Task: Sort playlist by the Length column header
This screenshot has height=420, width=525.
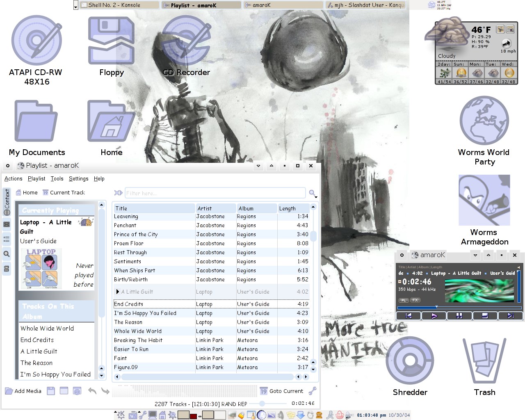Action: [x=293, y=208]
